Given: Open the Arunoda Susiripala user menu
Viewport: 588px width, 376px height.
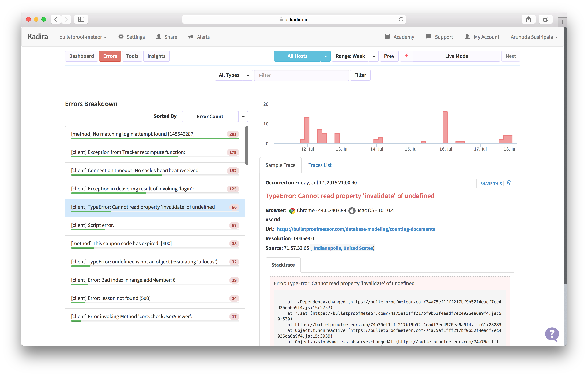Looking at the screenshot, I should (x=534, y=37).
